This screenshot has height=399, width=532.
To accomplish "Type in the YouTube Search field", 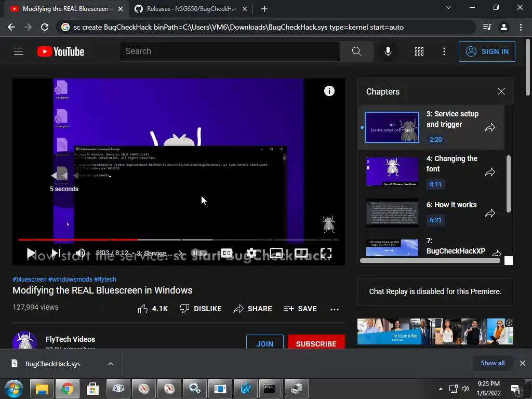I will pyautogui.click(x=230, y=51).
